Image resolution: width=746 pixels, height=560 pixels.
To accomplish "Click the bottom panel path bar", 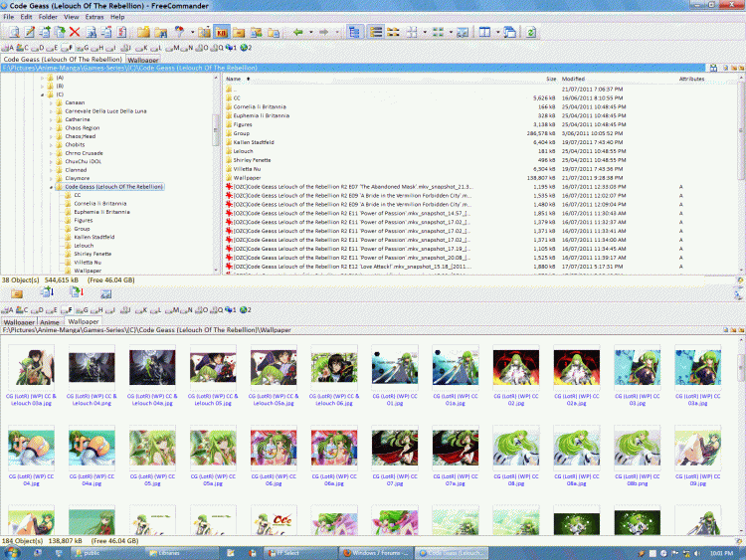I will [362, 329].
